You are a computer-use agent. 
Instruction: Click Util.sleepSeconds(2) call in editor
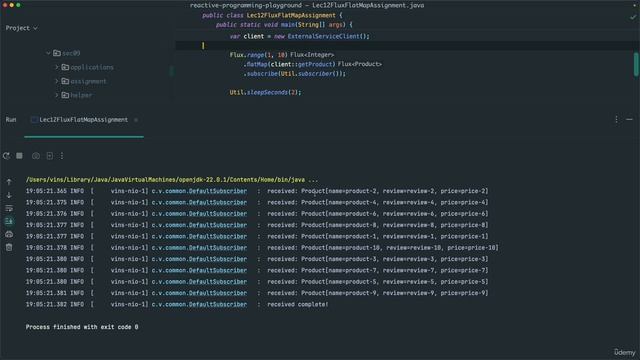pyautogui.click(x=265, y=93)
